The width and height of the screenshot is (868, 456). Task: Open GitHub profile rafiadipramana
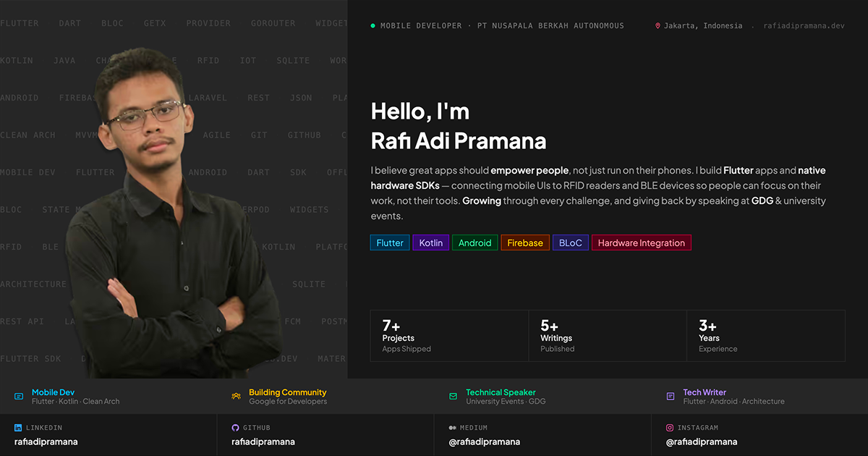[x=263, y=442]
